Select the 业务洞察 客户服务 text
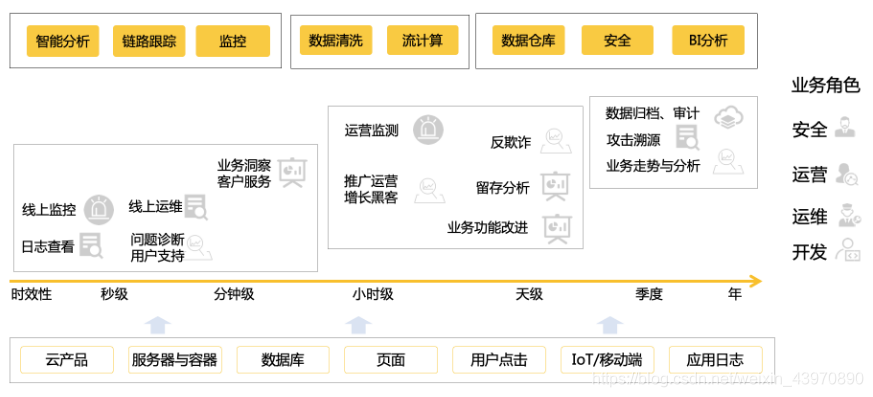The height and width of the screenshot is (397, 873). click(244, 173)
